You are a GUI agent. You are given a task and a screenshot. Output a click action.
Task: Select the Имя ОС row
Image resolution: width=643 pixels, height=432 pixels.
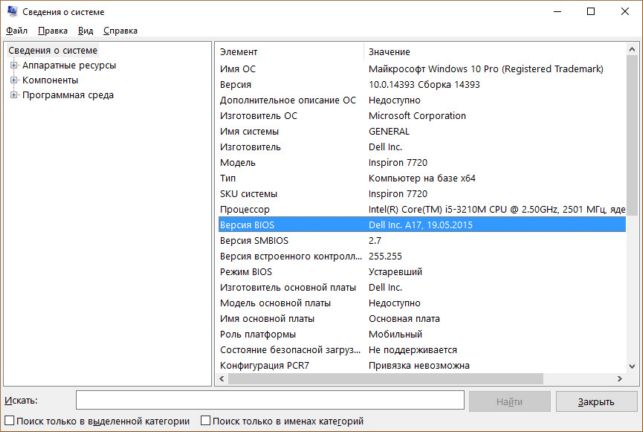pyautogui.click(x=422, y=69)
